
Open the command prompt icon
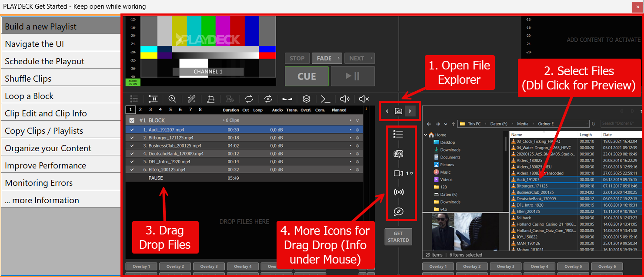click(x=325, y=99)
